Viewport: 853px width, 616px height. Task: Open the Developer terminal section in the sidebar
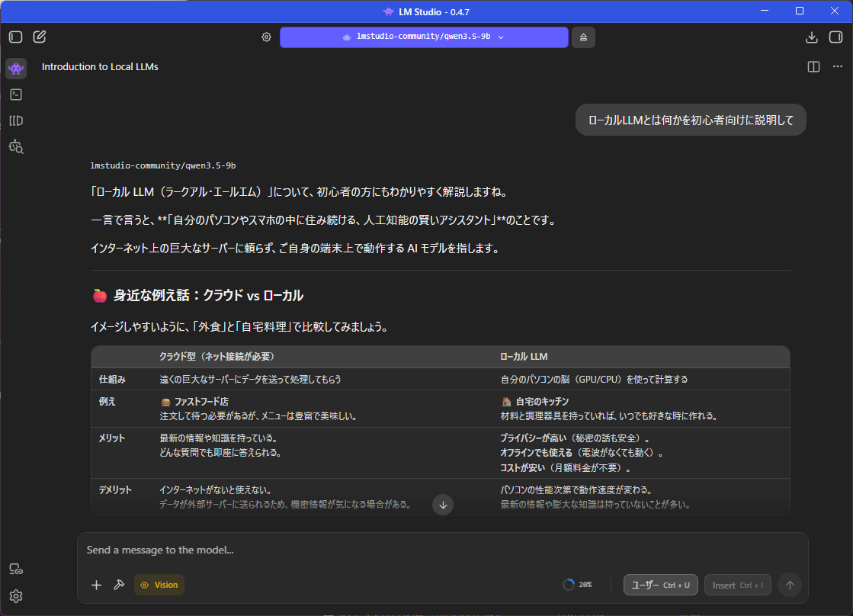pos(16,95)
